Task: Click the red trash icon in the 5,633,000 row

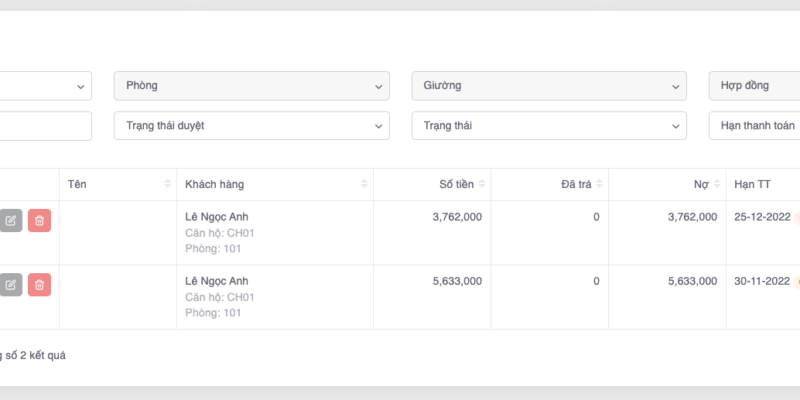Action: click(x=39, y=285)
